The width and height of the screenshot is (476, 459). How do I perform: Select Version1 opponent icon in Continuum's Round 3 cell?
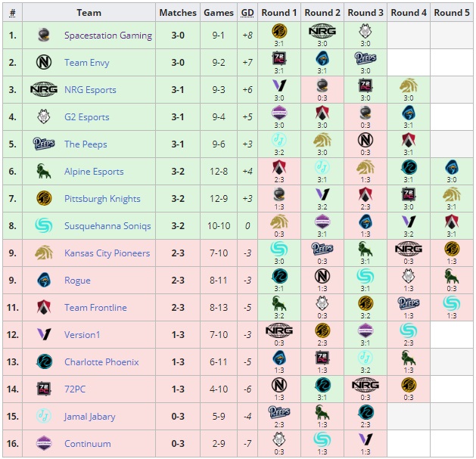[366, 439]
